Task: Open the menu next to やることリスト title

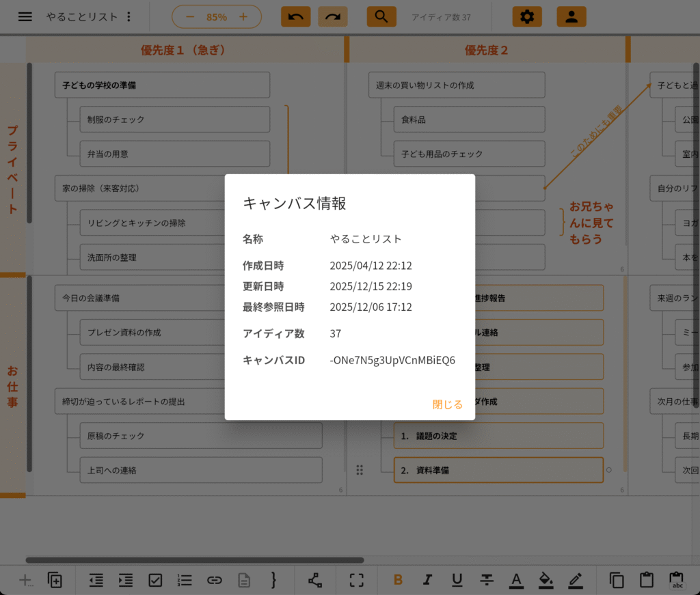Action: [x=129, y=16]
